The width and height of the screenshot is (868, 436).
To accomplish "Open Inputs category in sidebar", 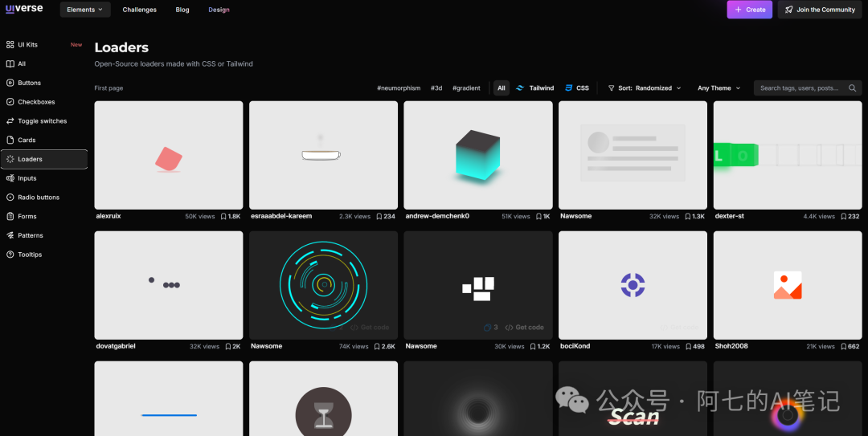I will (x=44, y=178).
